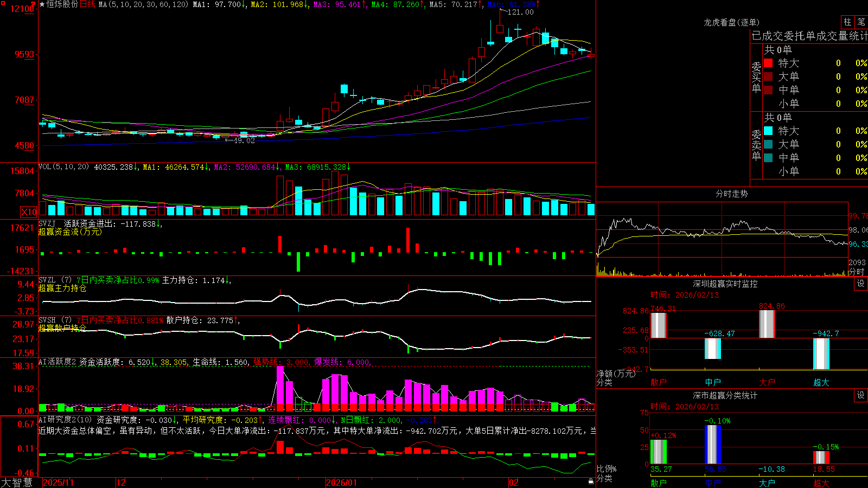Switch order view to 柱 mode
Image resolution: width=868 pixels, height=488 pixels.
click(847, 22)
